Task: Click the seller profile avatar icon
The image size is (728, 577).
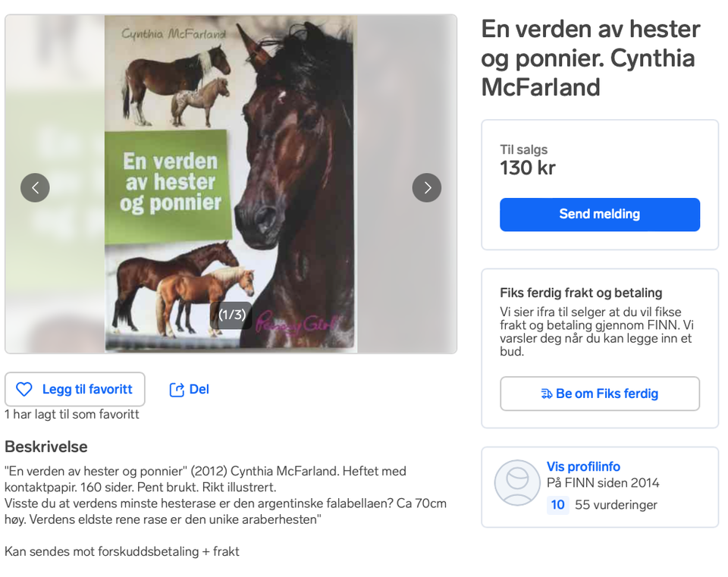Action: (x=517, y=481)
